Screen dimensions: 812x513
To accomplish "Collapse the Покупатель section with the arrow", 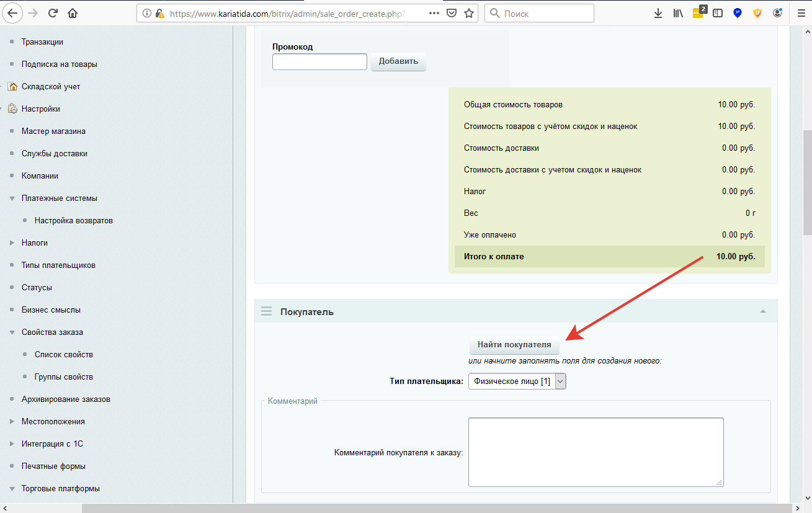I will coord(763,311).
